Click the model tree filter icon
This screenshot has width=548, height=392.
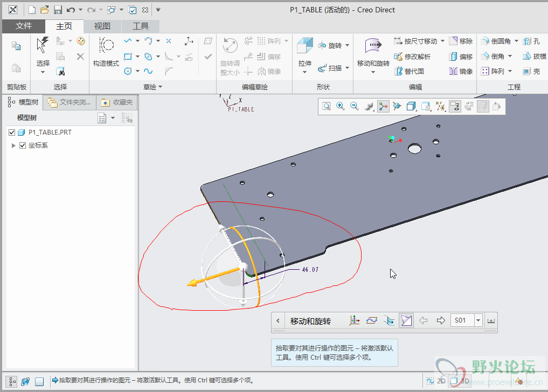(x=127, y=118)
